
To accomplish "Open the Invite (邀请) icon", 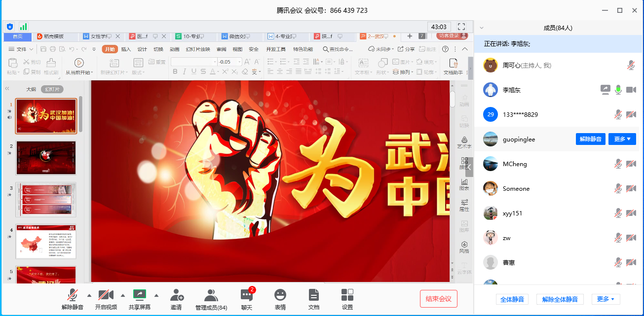I will click(176, 299).
